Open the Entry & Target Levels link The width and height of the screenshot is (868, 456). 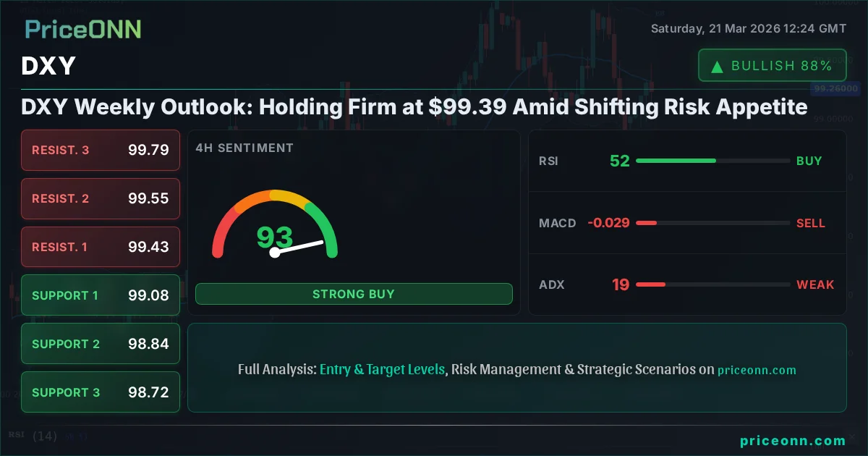click(x=382, y=369)
